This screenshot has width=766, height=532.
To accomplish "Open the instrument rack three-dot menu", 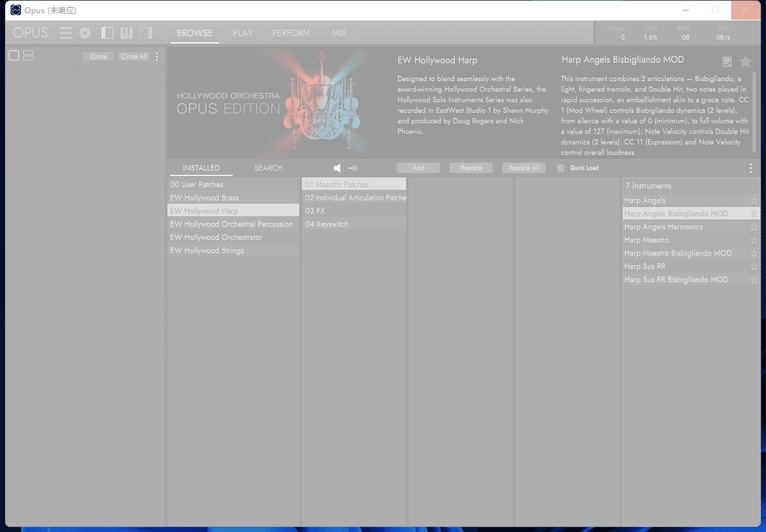I will pyautogui.click(x=157, y=57).
